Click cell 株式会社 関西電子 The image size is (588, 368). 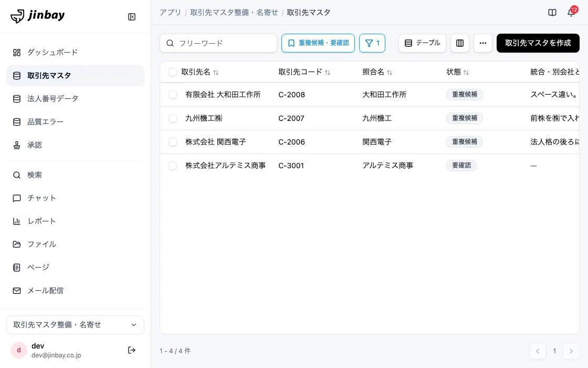coord(216,142)
